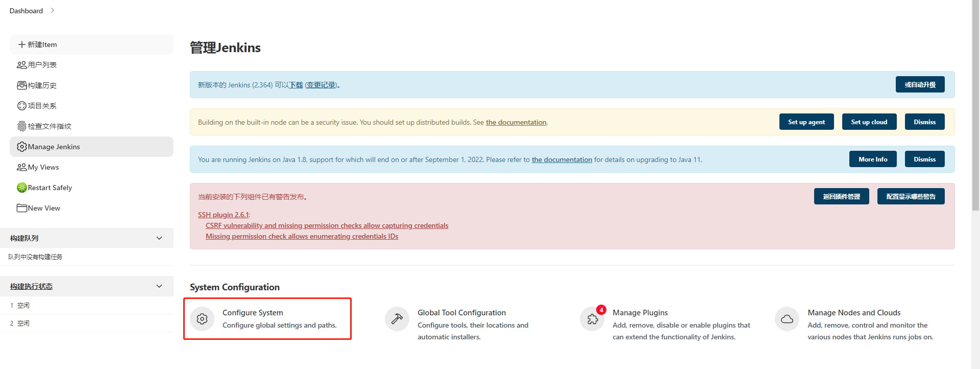Click the gear icon beside Manage Jenkins
Image resolution: width=980 pixels, height=369 pixels.
(x=22, y=147)
